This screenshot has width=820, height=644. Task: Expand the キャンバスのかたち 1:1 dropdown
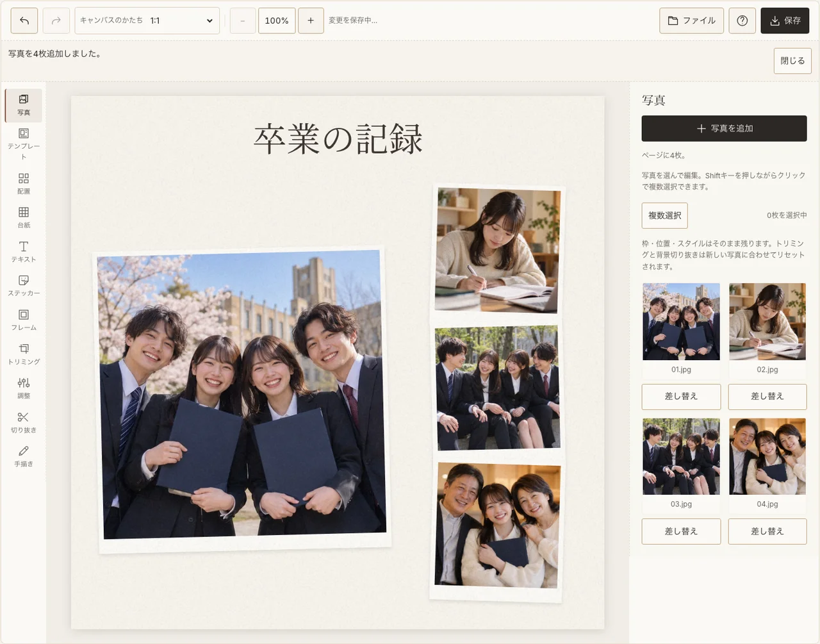(147, 21)
